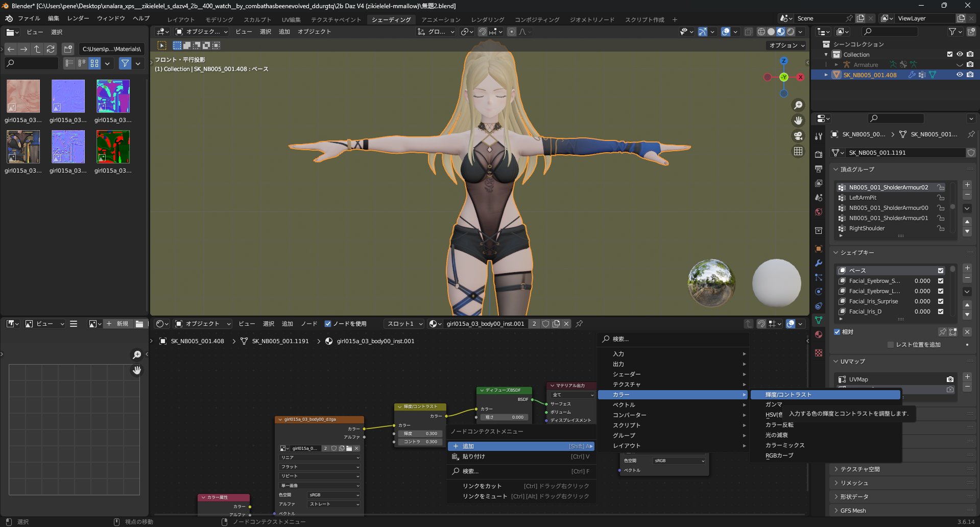Toggle the 相対 checkbox
980x527 pixels.
pos(837,332)
